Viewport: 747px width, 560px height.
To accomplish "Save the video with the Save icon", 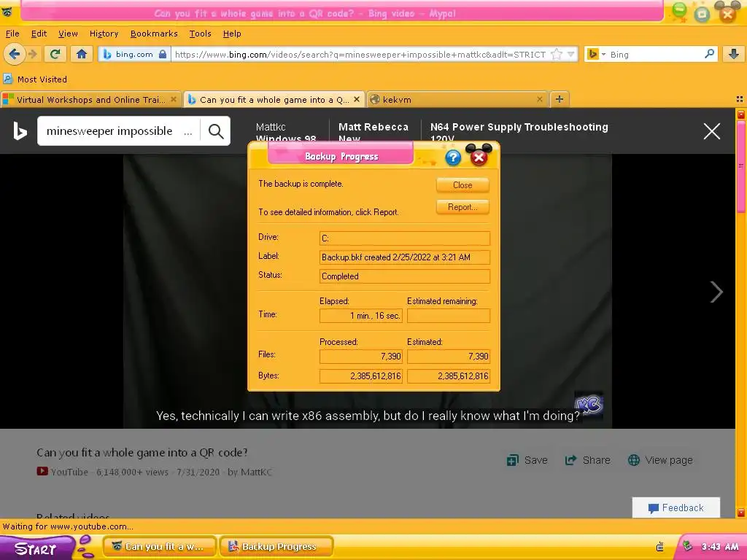I will click(527, 460).
